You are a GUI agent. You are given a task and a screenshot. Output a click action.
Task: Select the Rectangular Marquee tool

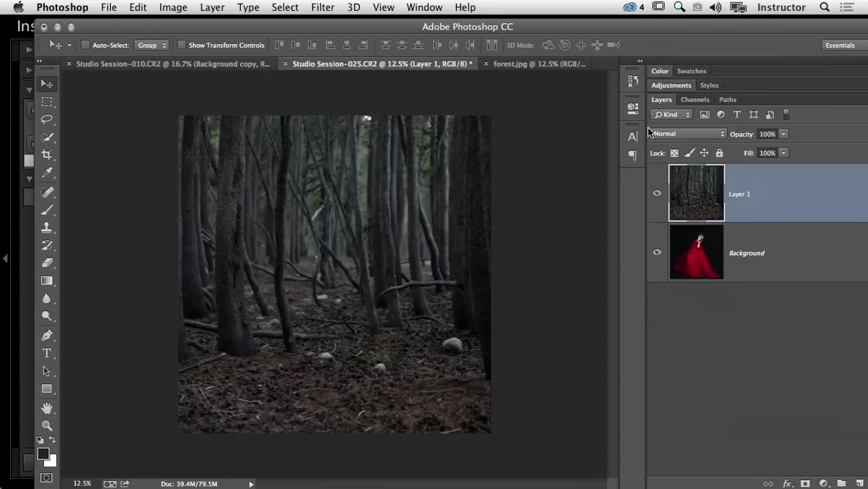(47, 102)
